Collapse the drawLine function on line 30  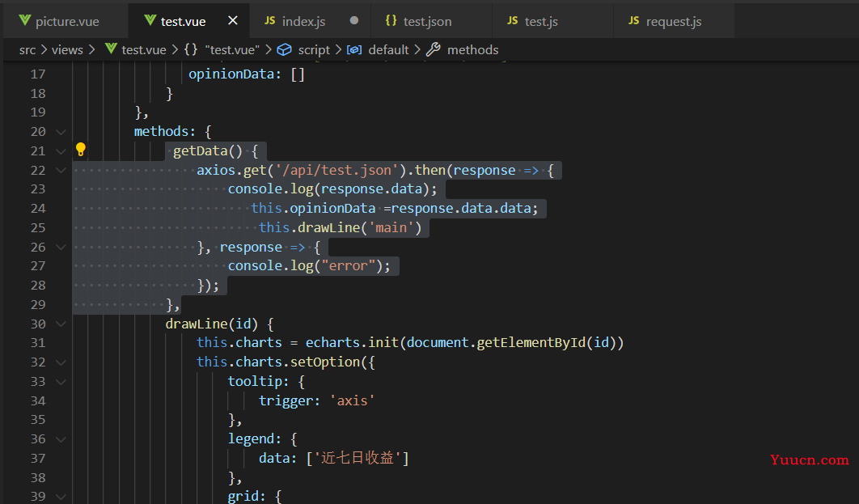[x=61, y=324]
